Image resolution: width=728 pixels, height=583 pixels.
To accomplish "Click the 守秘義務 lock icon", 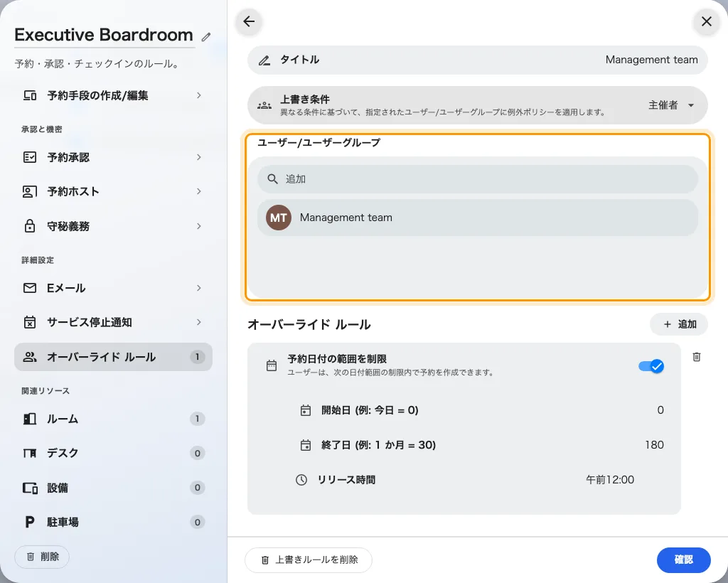I will point(30,226).
